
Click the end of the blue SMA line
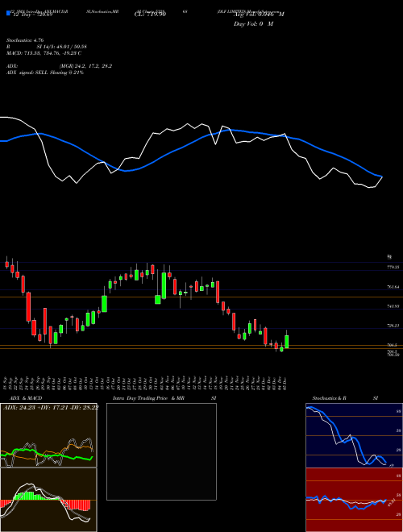point(381,176)
